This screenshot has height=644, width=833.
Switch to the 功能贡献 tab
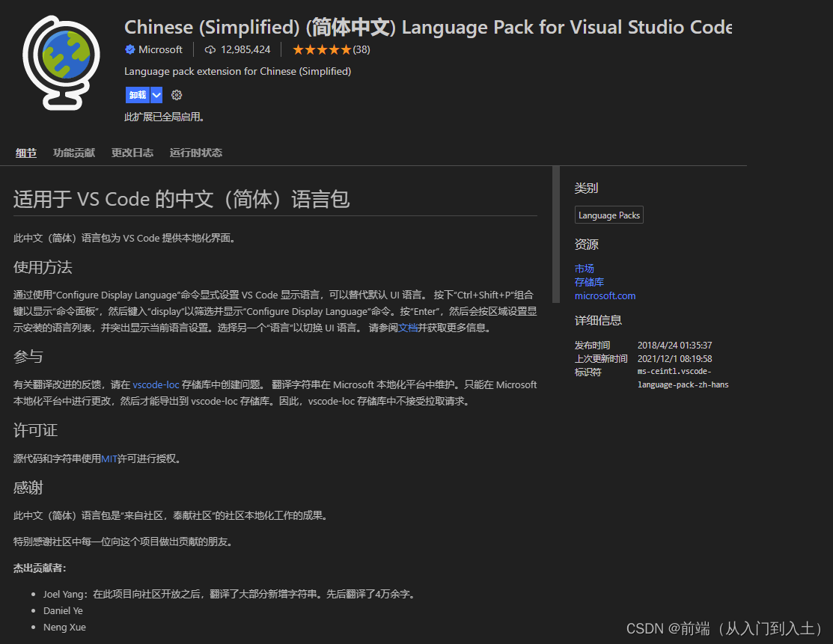pyautogui.click(x=74, y=153)
